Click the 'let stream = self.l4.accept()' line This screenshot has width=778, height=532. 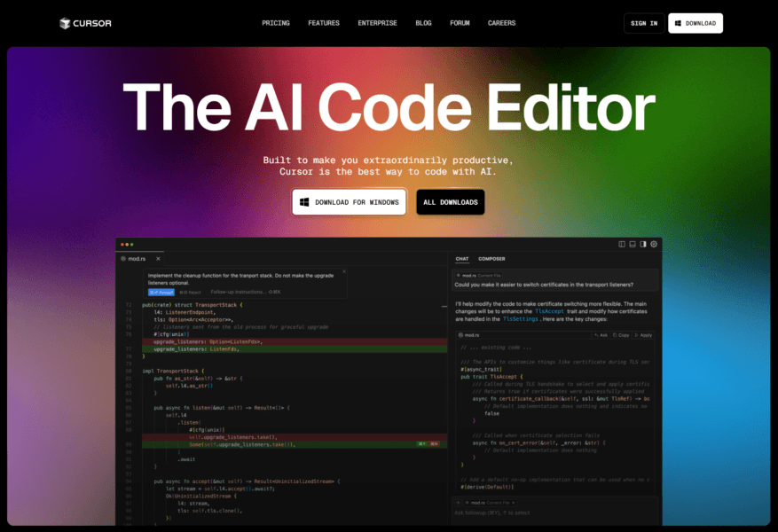(x=220, y=489)
